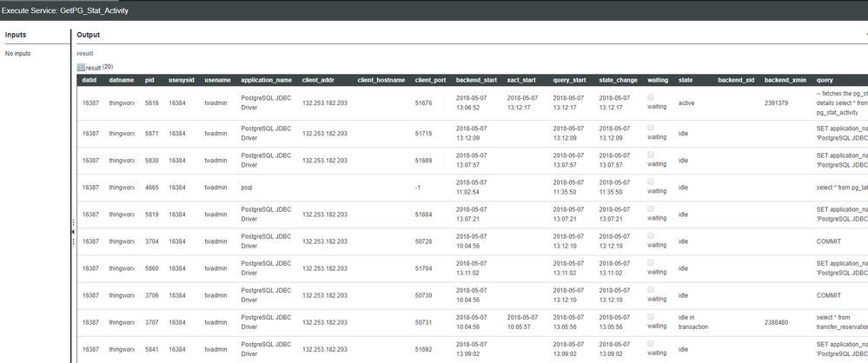Click the query_start column header
The image size is (868, 363).
coord(569,80)
